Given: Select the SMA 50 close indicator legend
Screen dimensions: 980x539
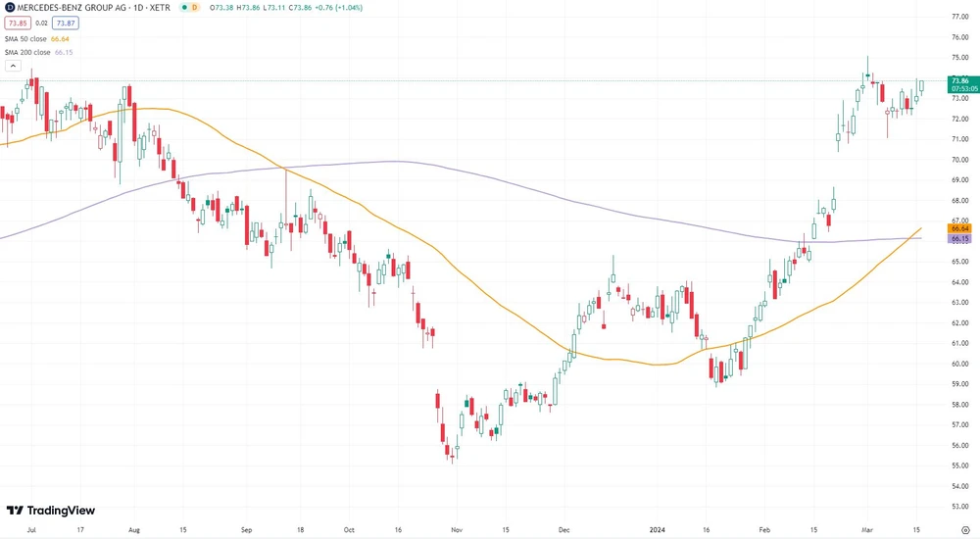Looking at the screenshot, I should coord(25,37).
